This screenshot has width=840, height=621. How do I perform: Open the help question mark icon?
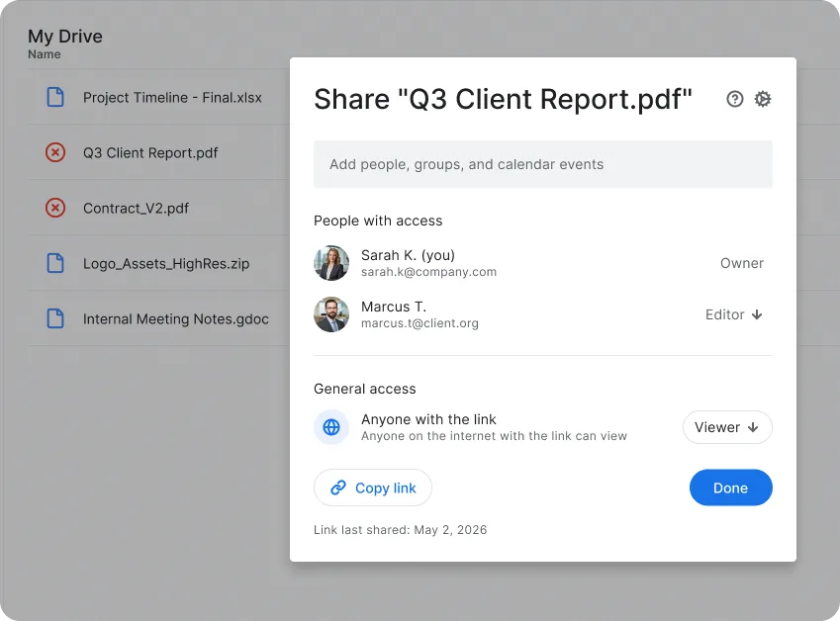(x=734, y=99)
